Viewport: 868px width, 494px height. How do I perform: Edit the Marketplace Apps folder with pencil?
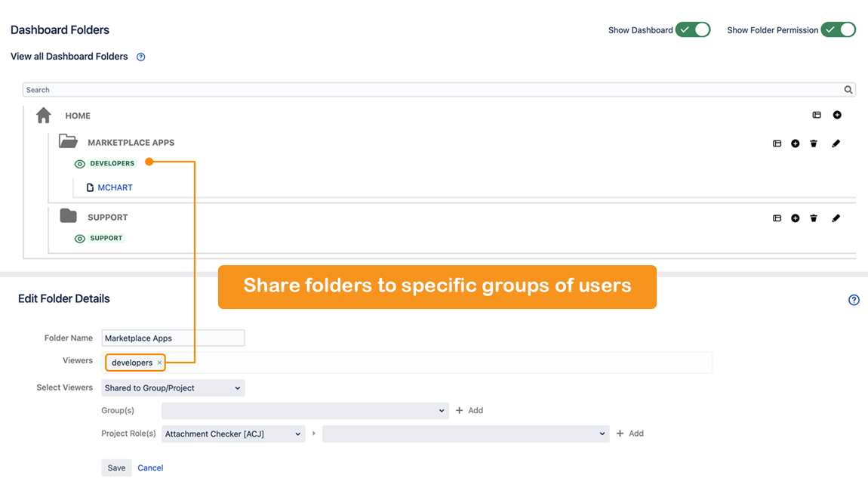[x=836, y=144]
